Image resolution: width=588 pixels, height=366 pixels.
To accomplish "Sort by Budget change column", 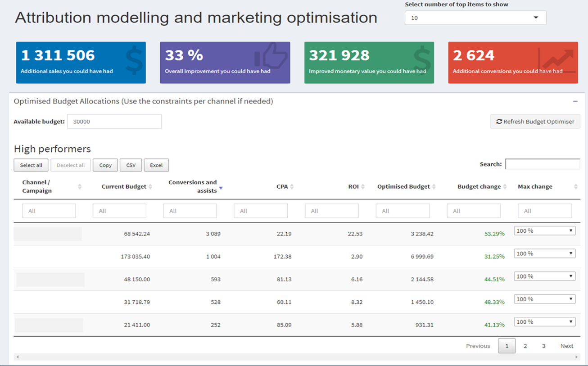I will tap(505, 187).
